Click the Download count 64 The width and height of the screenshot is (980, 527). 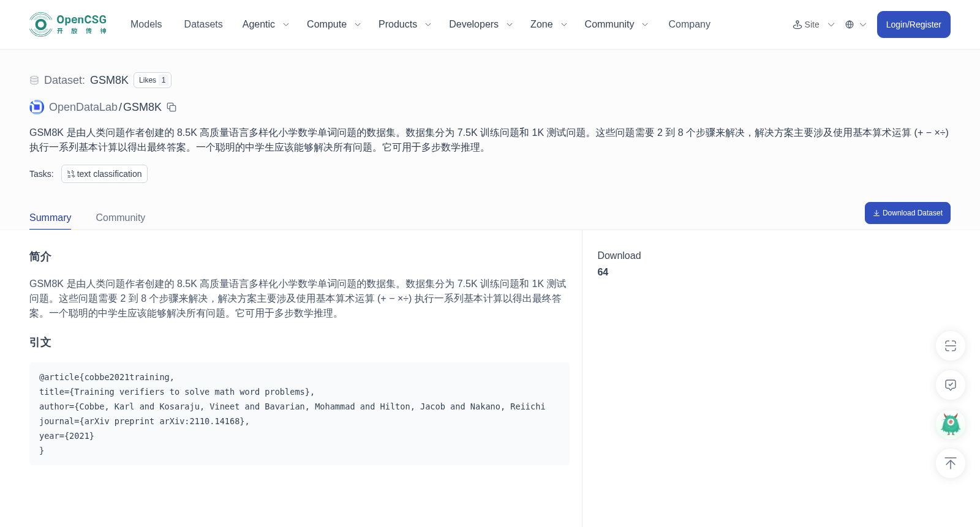[603, 272]
